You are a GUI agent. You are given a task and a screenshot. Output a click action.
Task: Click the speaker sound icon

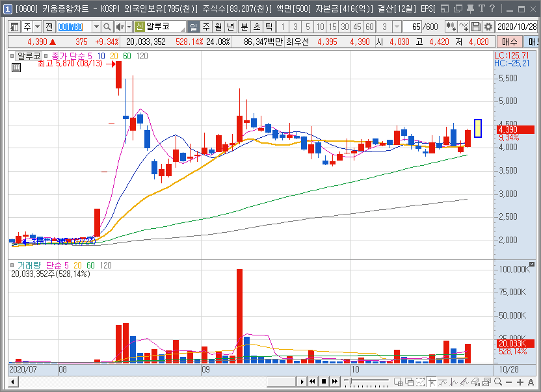[120, 27]
